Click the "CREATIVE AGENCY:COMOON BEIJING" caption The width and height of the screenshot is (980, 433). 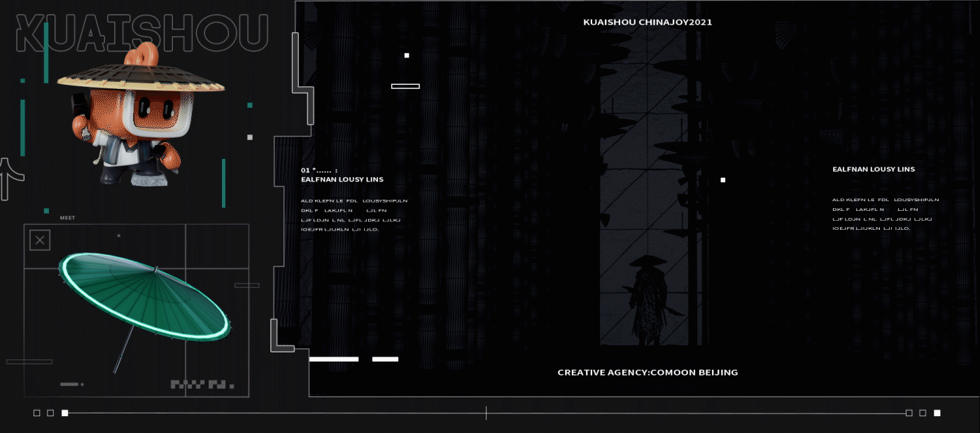[647, 372]
